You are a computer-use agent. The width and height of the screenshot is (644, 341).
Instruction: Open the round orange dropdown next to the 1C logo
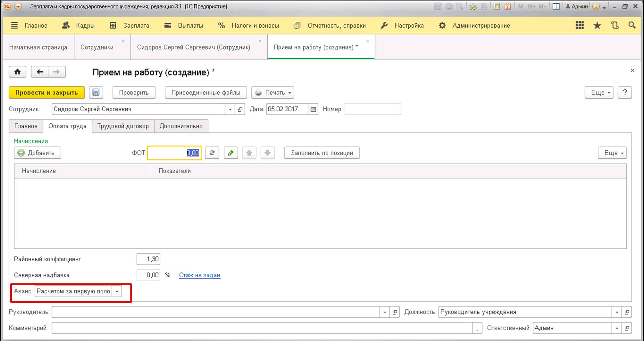point(18,6)
